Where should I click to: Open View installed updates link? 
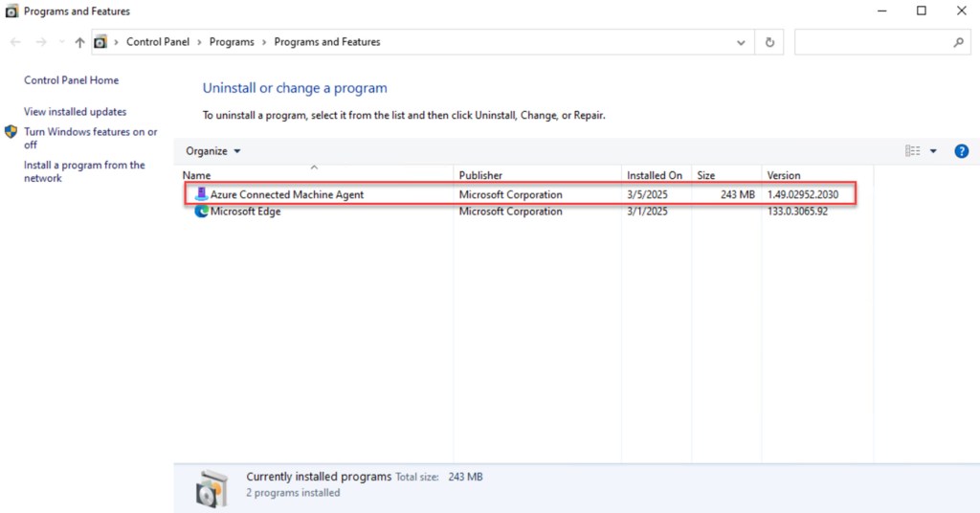(76, 112)
